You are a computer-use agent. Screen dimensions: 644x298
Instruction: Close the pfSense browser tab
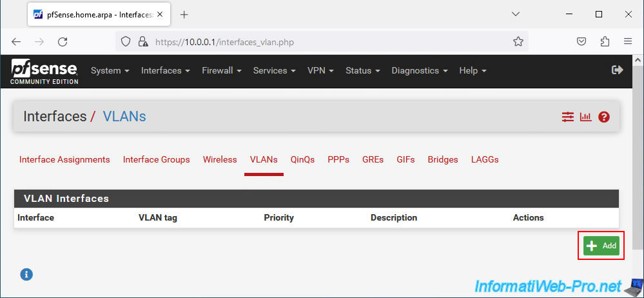coord(160,14)
